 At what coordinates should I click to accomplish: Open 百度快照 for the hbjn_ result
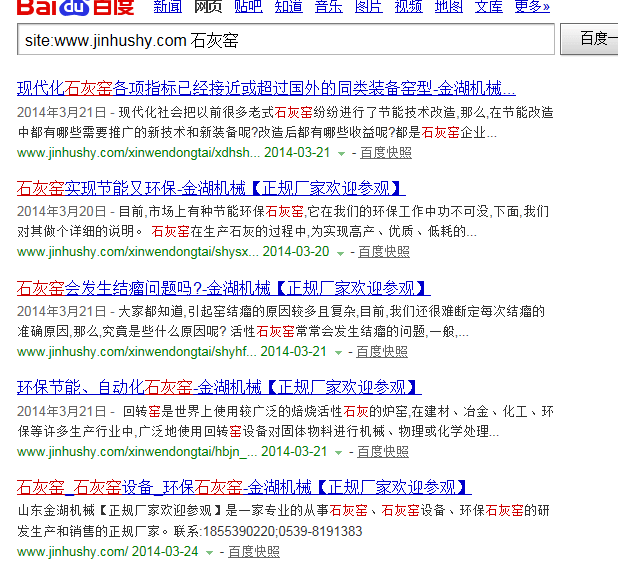pyautogui.click(x=383, y=452)
